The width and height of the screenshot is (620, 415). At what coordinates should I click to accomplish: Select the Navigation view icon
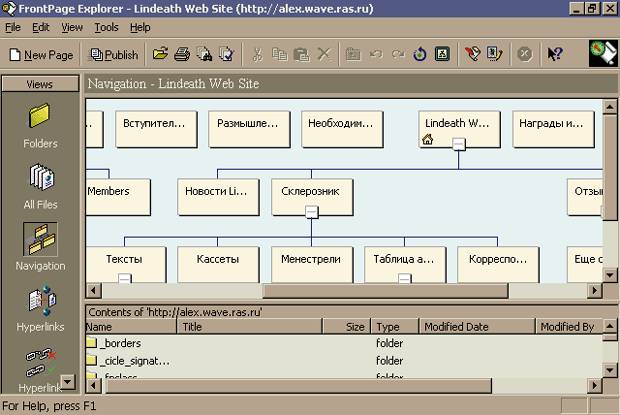(40, 240)
